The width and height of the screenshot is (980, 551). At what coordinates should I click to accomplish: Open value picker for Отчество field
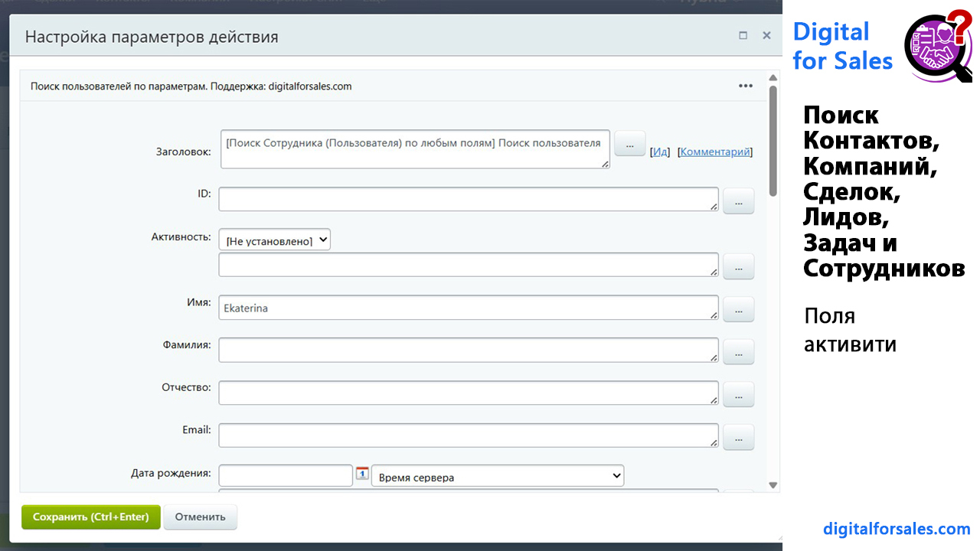click(738, 395)
